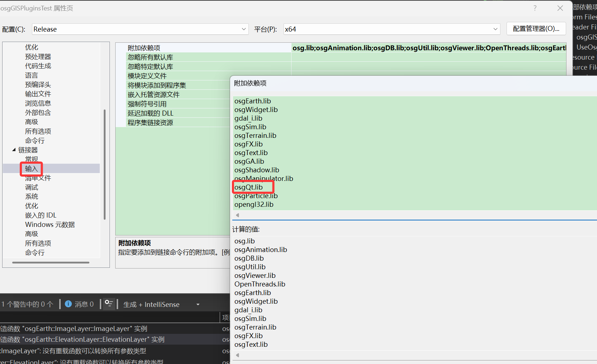Select the ImageLayer 没有重载函数 error row
Image resolution: width=597 pixels, height=364 pixels.
pyautogui.click(x=115, y=351)
